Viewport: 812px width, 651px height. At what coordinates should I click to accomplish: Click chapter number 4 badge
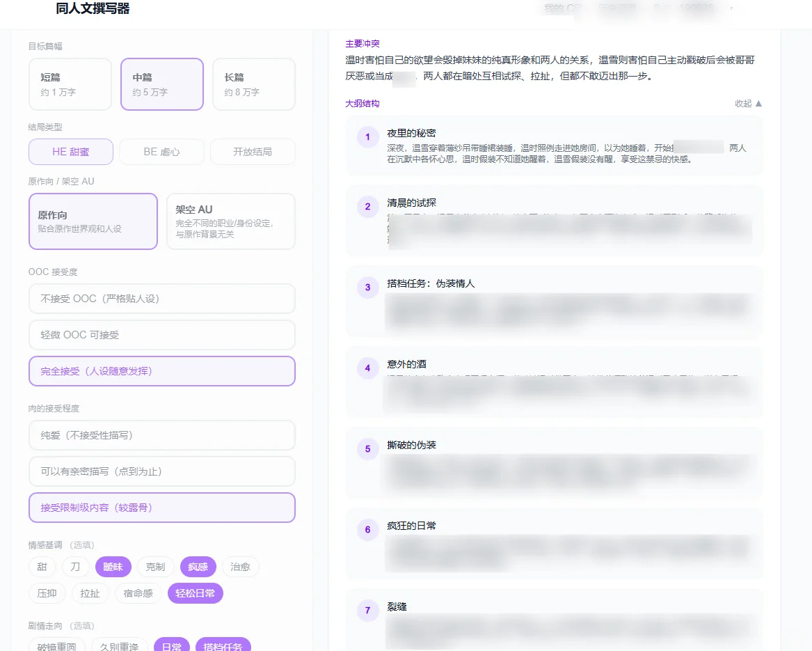367,368
